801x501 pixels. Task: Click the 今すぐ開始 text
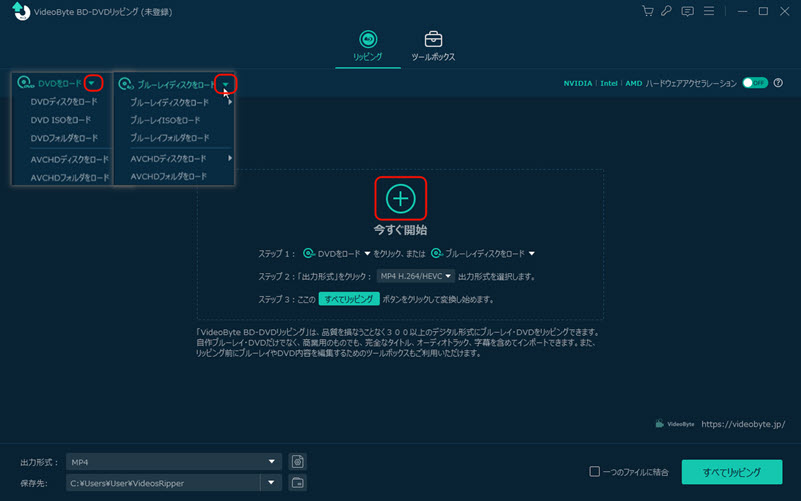point(400,230)
